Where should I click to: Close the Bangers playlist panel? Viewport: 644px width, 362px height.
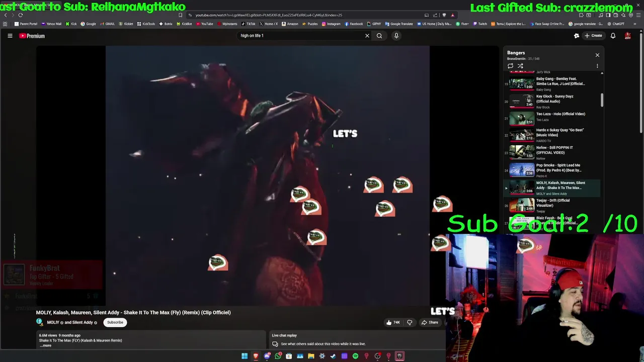pos(597,55)
